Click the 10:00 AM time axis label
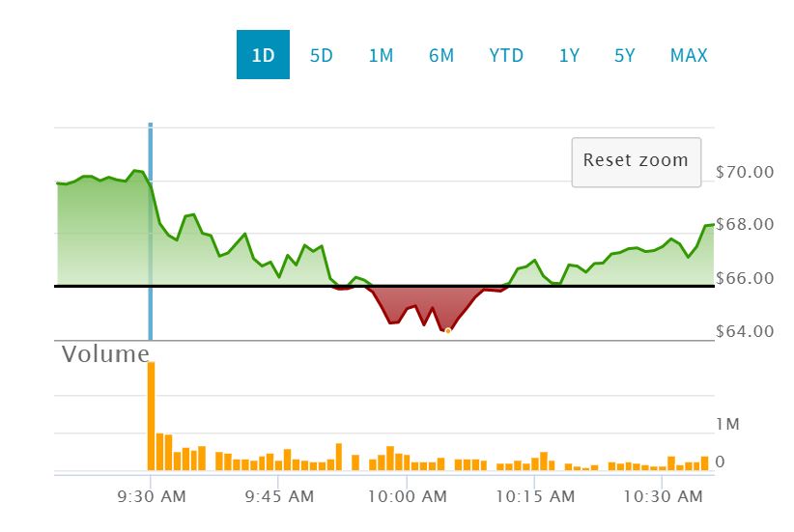 click(x=409, y=497)
